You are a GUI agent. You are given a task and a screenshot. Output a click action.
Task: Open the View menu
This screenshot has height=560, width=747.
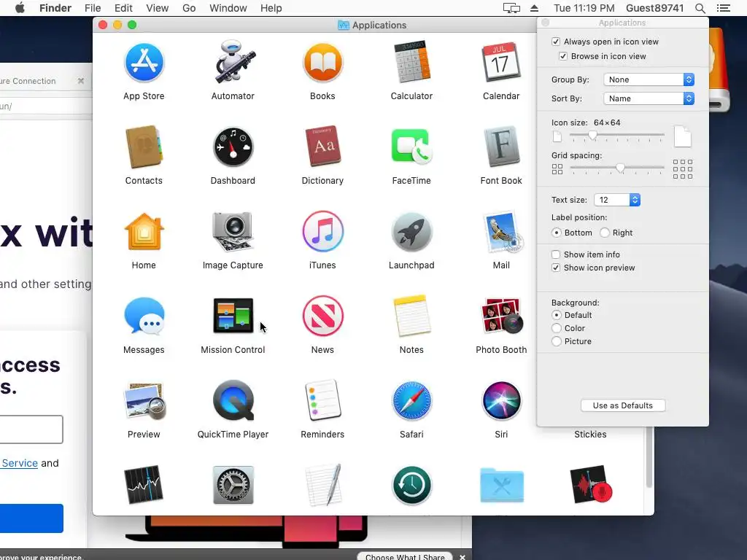[158, 8]
